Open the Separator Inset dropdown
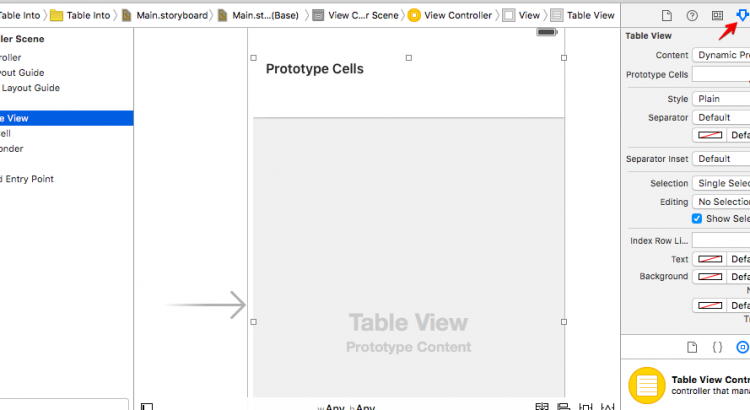This screenshot has width=750, height=410. (721, 158)
